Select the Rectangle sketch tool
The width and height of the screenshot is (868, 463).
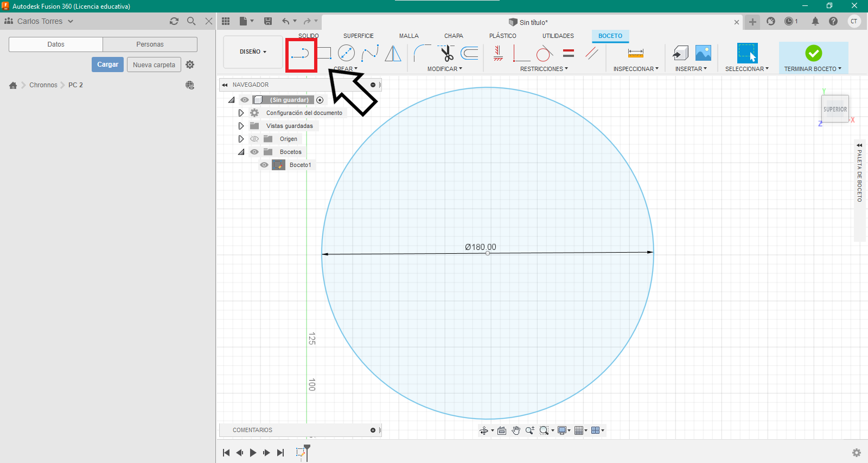click(x=324, y=53)
